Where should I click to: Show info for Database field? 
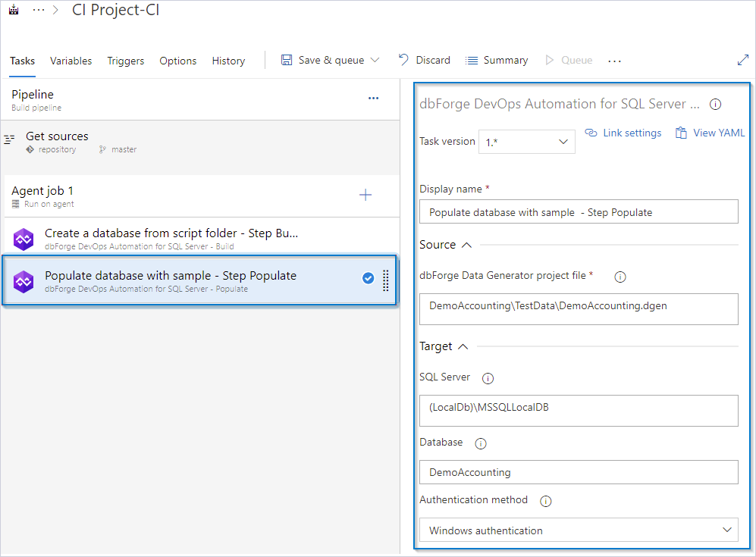[481, 443]
